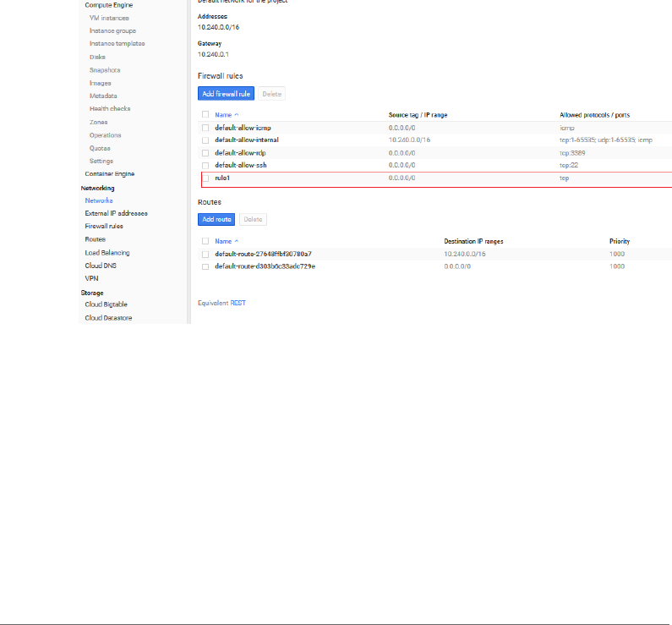Click the Allowed protocols / ports column header
Image resolution: width=672 pixels, height=625 pixels.
[x=595, y=115]
